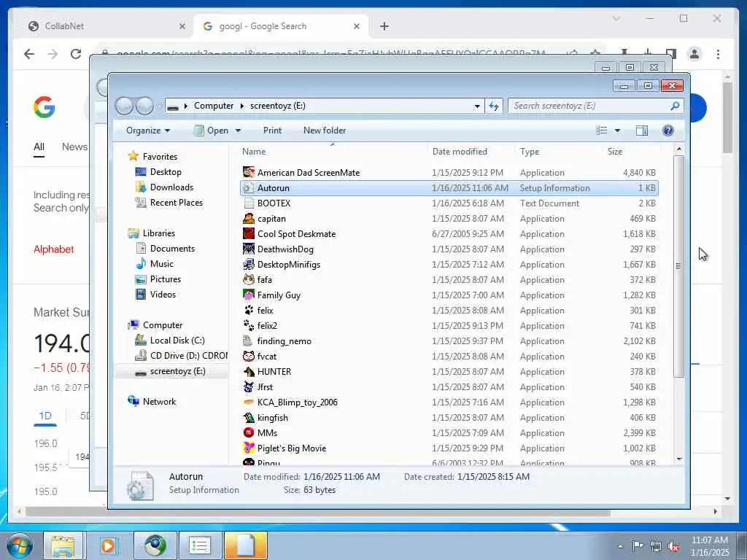The width and height of the screenshot is (747, 560).
Task: Click the Chrome horizontal scrollbar thumb
Action: point(318,513)
